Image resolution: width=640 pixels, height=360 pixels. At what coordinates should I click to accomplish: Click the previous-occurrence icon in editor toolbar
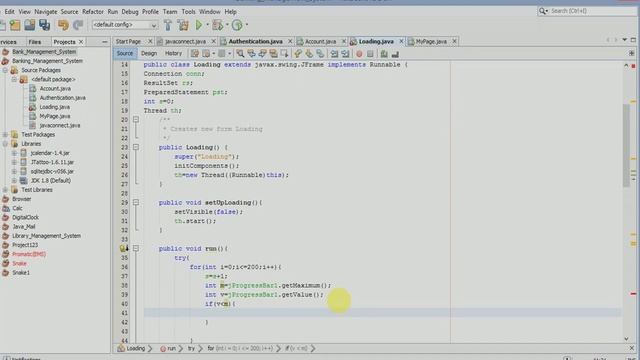tap(251, 54)
